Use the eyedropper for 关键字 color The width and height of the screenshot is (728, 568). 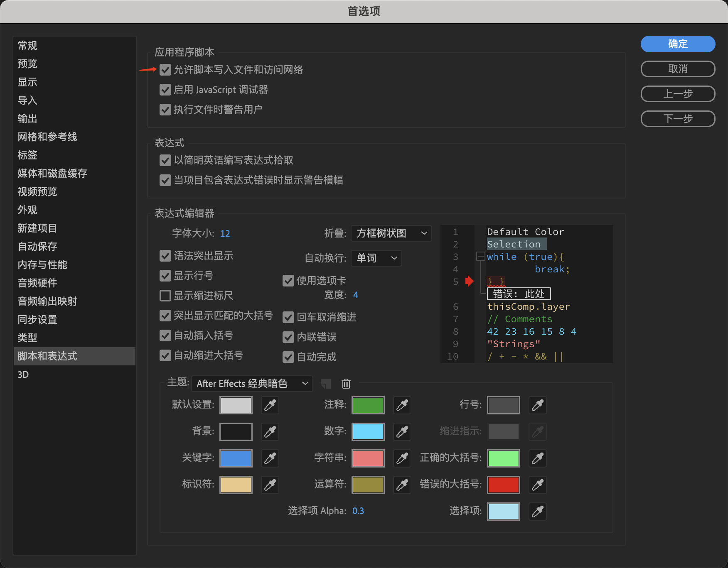click(270, 458)
